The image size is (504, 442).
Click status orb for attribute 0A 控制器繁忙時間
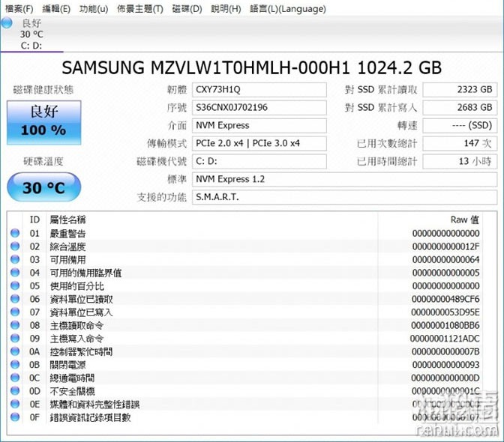point(15,351)
